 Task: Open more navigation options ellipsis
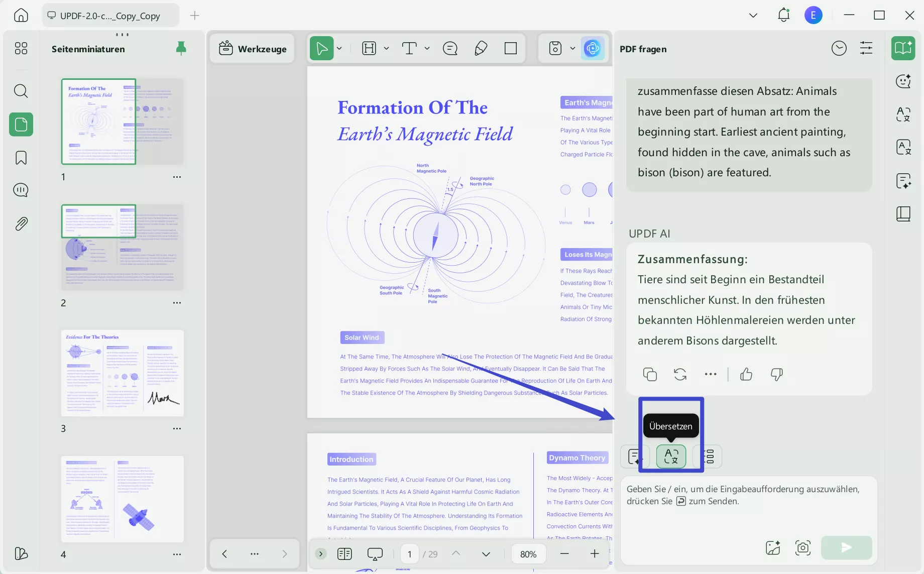tap(255, 554)
